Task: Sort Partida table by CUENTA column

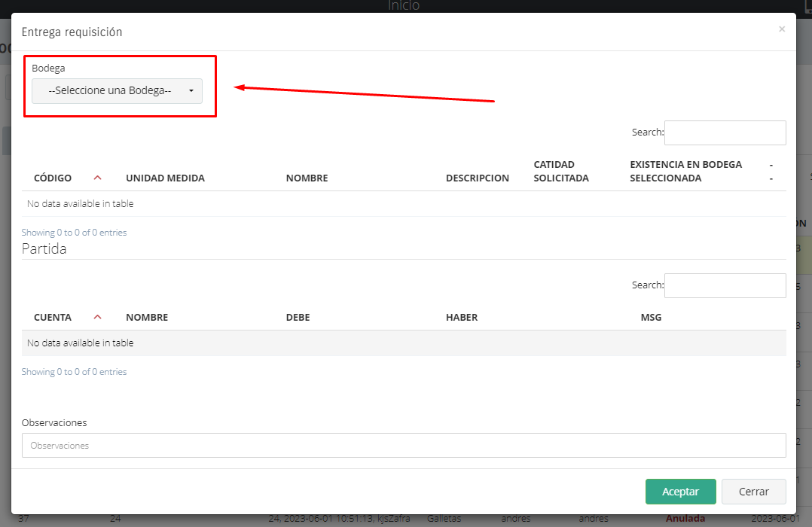Action: coord(52,317)
